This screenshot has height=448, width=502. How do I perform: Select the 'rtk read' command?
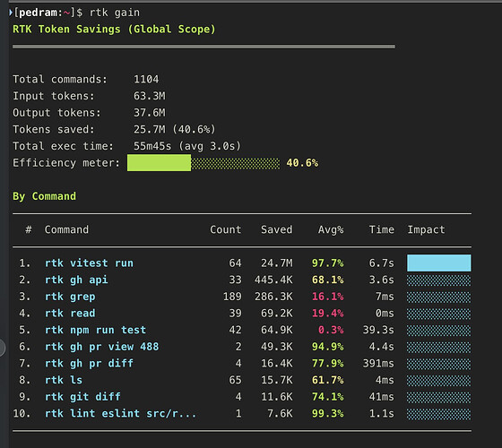tap(70, 313)
